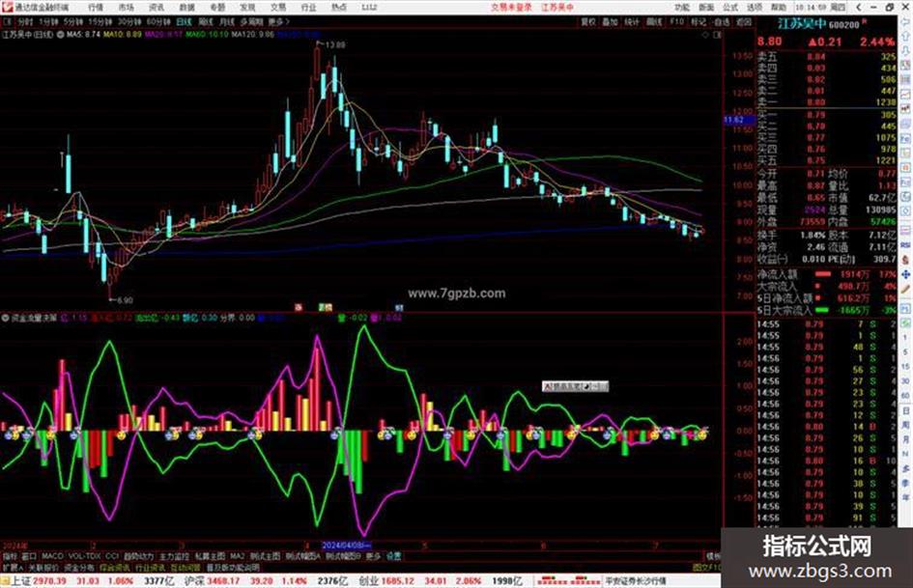Switch to the 60分钟 period tab
Image resolution: width=913 pixels, height=588 pixels.
point(157,22)
